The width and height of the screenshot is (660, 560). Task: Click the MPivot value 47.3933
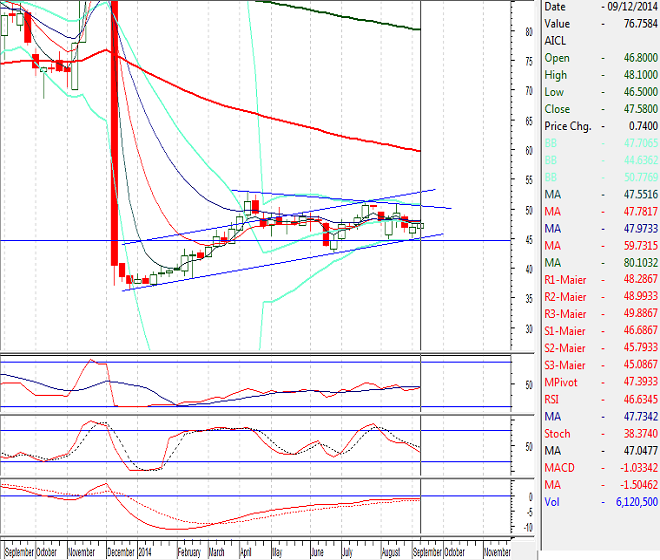pyautogui.click(x=632, y=382)
